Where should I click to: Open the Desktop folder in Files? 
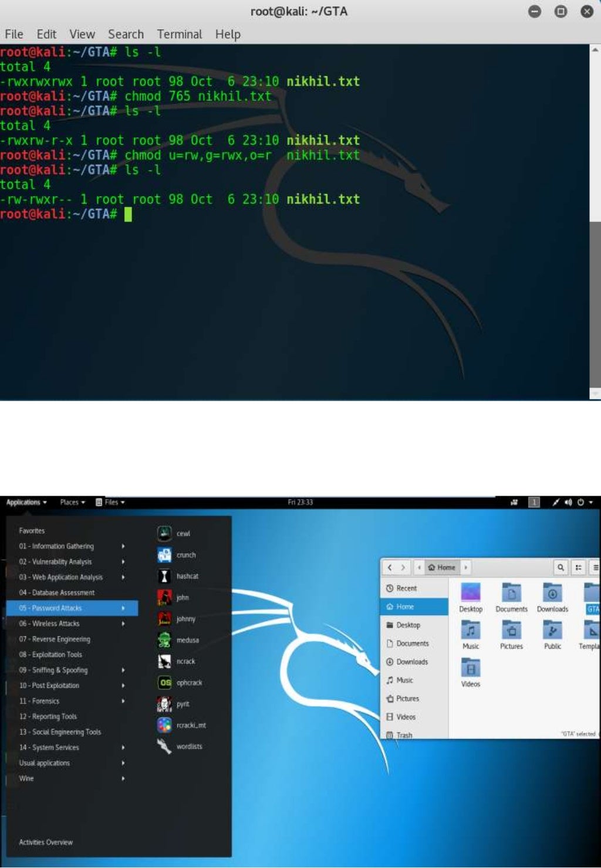pyautogui.click(x=471, y=598)
